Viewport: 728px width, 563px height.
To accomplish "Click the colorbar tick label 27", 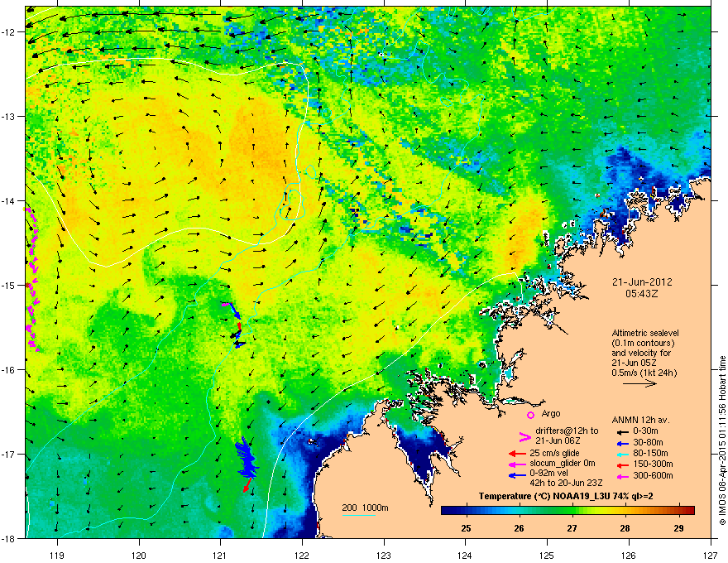I will (x=572, y=528).
